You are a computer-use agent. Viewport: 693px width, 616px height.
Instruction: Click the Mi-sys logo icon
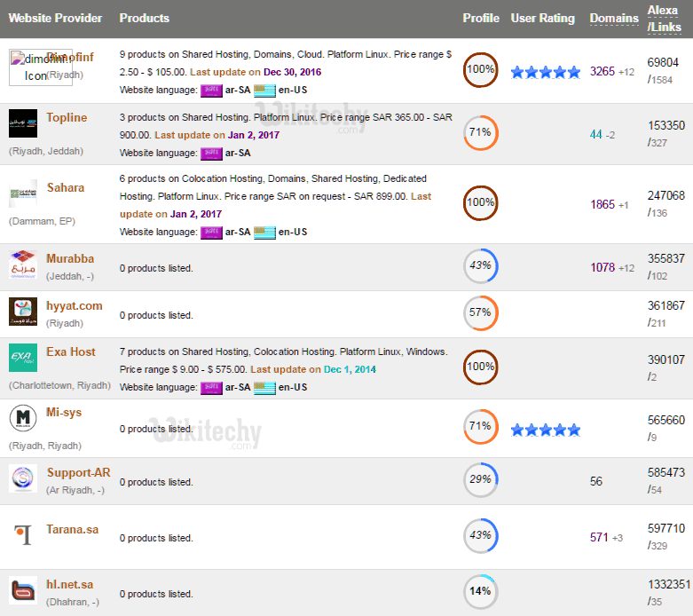click(x=23, y=418)
